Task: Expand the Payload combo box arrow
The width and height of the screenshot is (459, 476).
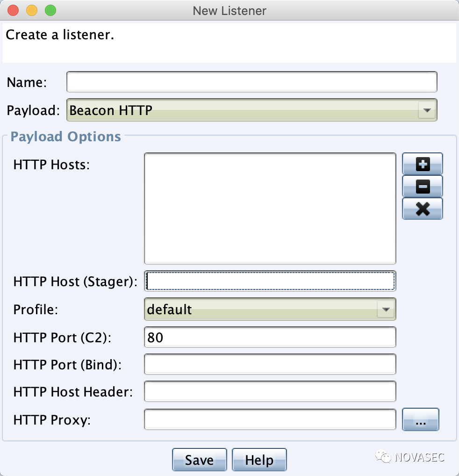Action: coord(427,110)
